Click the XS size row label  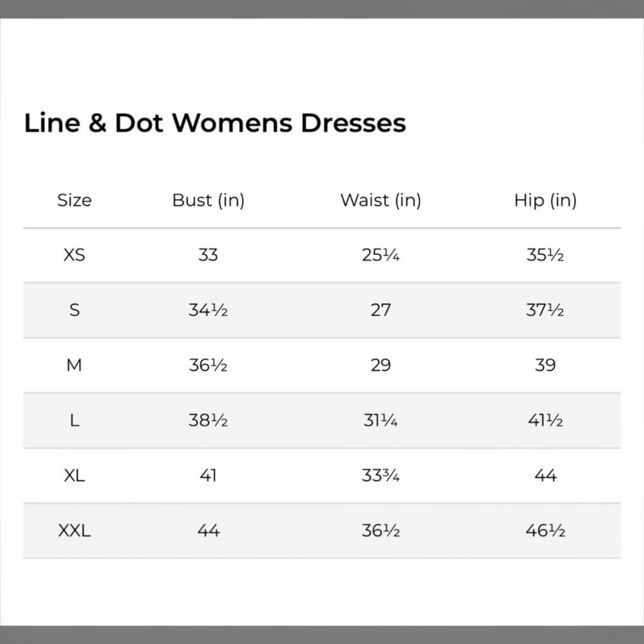(x=75, y=255)
